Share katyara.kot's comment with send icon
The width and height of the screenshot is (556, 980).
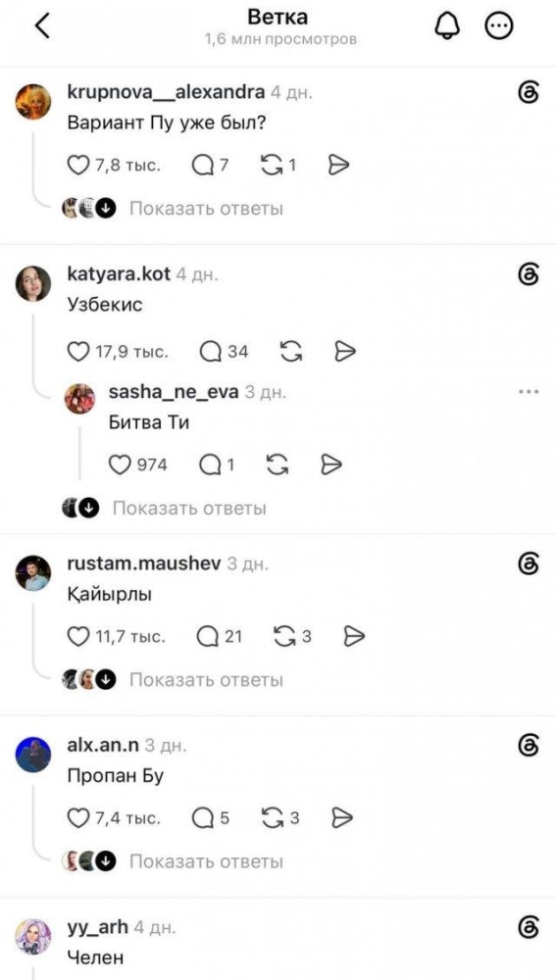344,351
